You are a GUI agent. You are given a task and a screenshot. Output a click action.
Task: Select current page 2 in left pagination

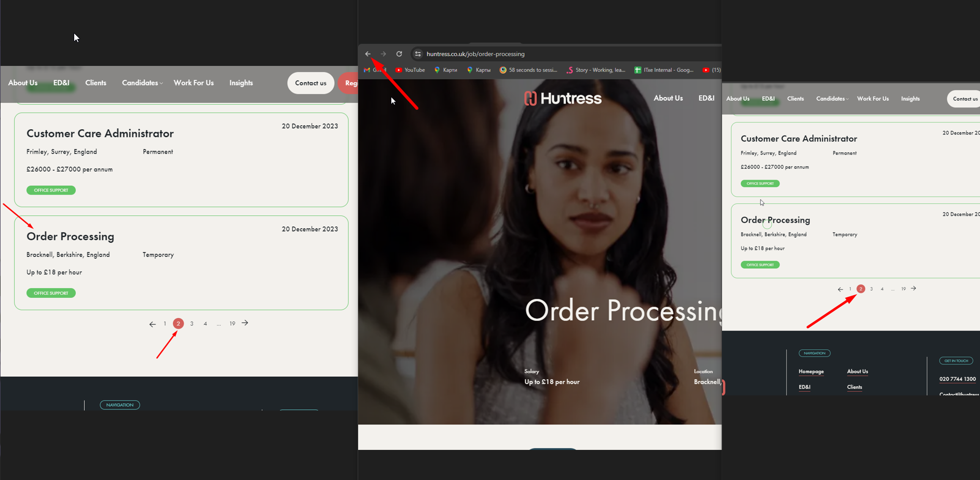pos(178,323)
